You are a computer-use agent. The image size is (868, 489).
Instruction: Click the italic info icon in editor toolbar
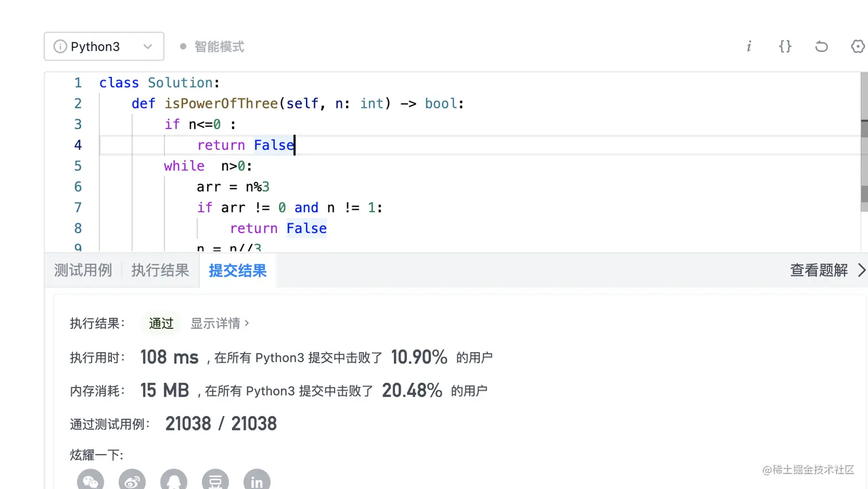click(x=749, y=46)
